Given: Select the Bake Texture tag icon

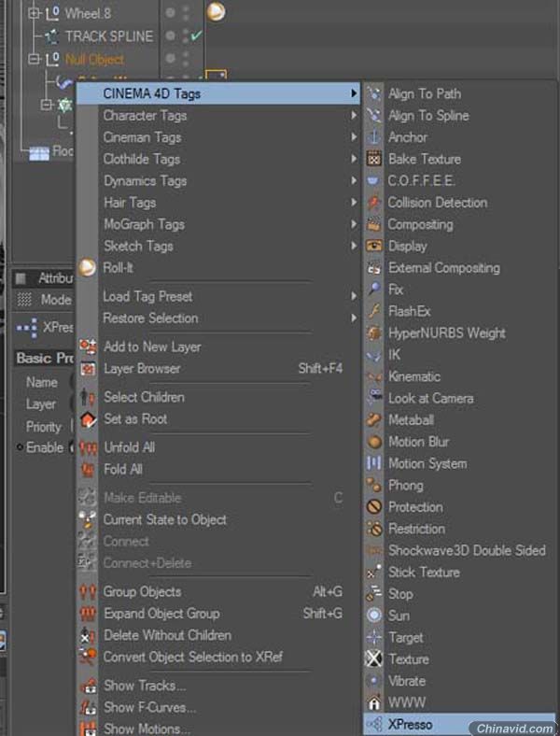Looking at the screenshot, I should coord(374,159).
